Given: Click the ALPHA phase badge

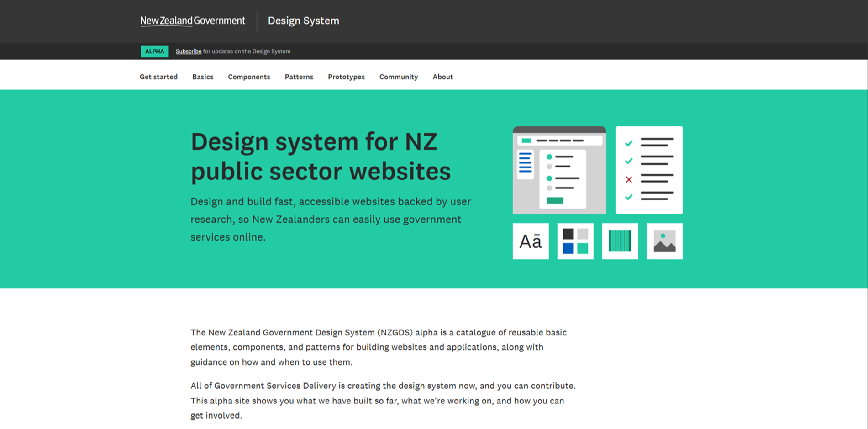Looking at the screenshot, I should [154, 51].
